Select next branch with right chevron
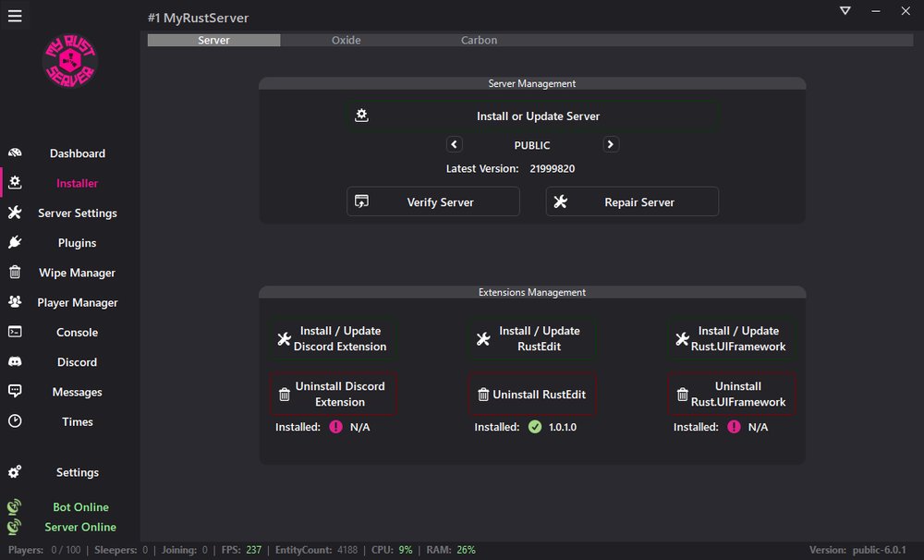Image resolution: width=924 pixels, height=560 pixels. (611, 144)
